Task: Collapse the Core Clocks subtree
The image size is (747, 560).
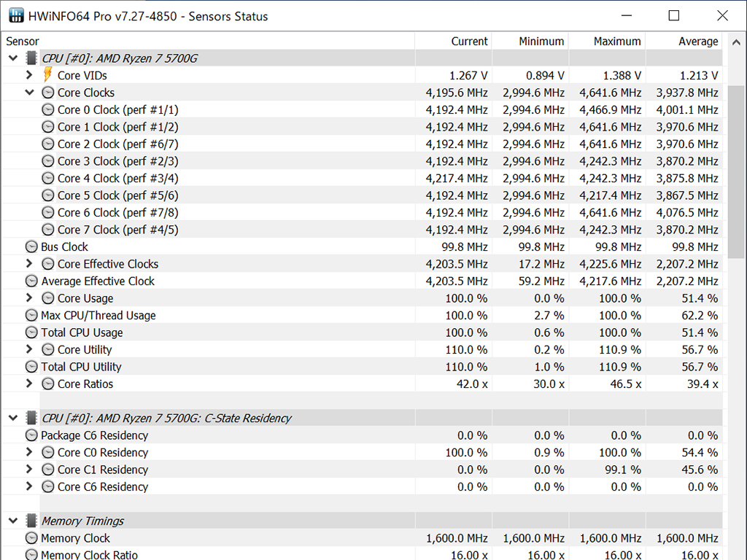Action: click(29, 93)
